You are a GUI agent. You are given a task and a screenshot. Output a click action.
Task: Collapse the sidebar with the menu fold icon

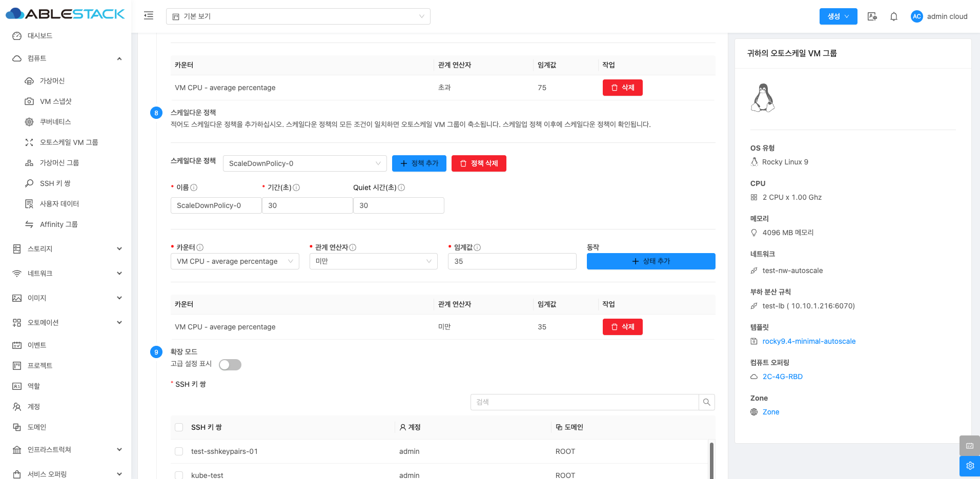[149, 16]
